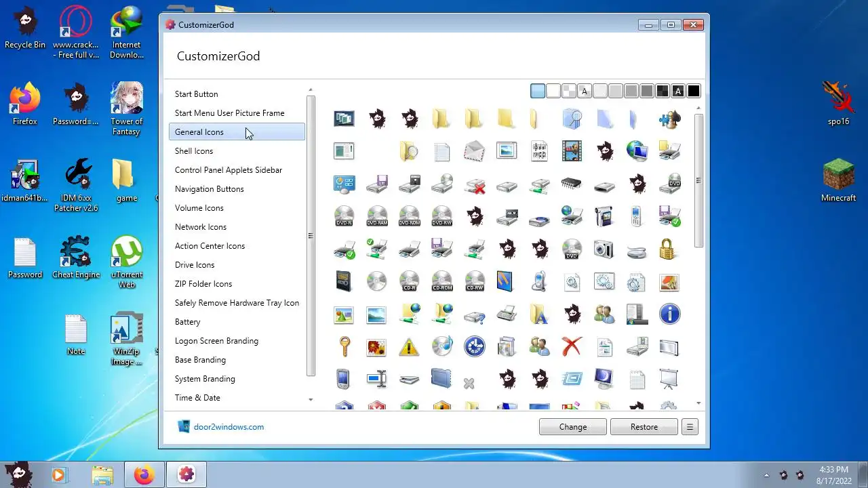Select the chess piece and puzzle games icon

[669, 119]
